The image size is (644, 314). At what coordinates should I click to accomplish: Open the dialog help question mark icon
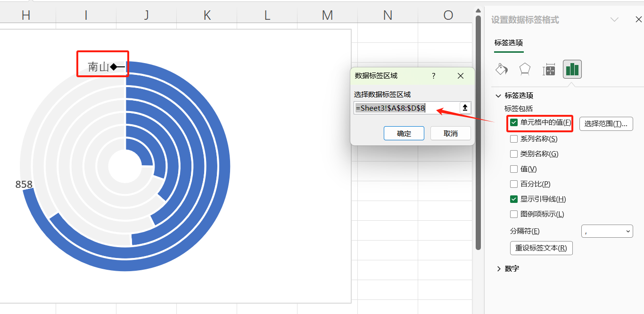coord(433,76)
